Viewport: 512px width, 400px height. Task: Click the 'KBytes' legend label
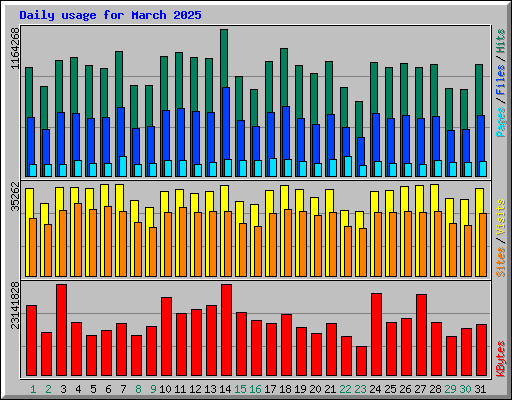pos(501,359)
